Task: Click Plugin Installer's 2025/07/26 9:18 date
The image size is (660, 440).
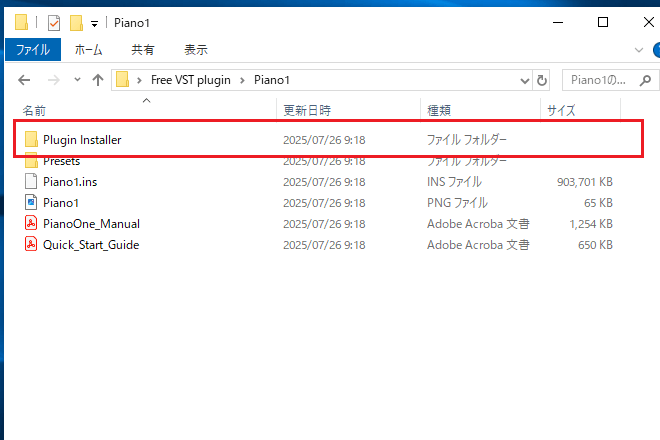Action: click(324, 140)
